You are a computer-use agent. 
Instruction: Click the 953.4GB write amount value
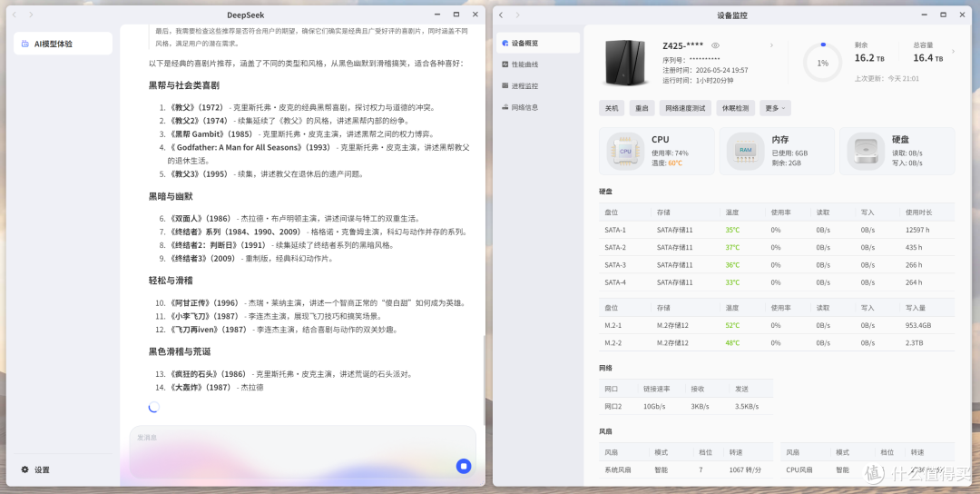pos(918,325)
